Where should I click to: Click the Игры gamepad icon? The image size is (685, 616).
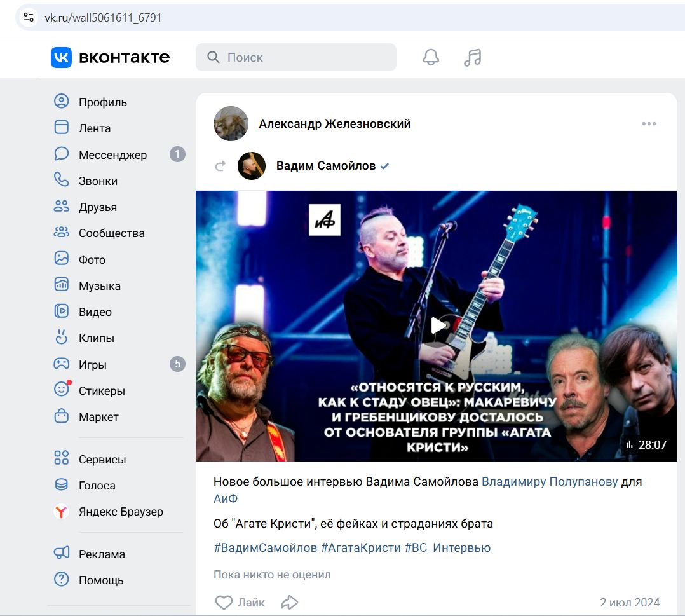62,364
